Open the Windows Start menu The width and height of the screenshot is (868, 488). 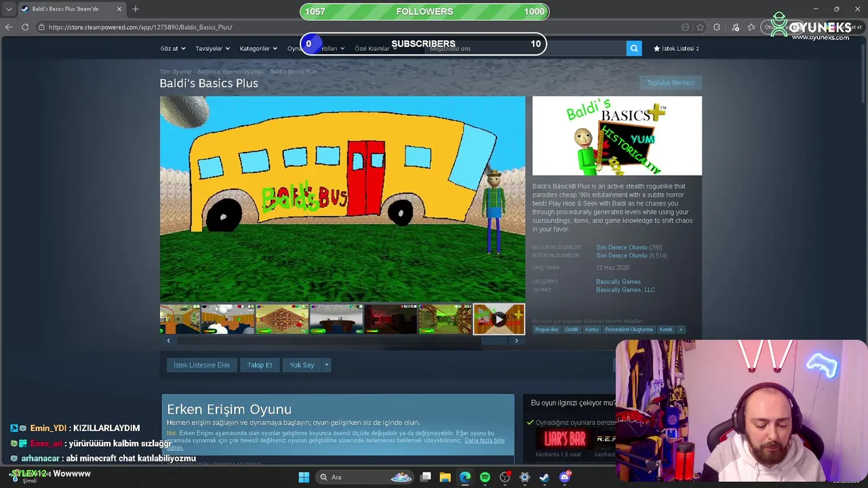tap(304, 477)
